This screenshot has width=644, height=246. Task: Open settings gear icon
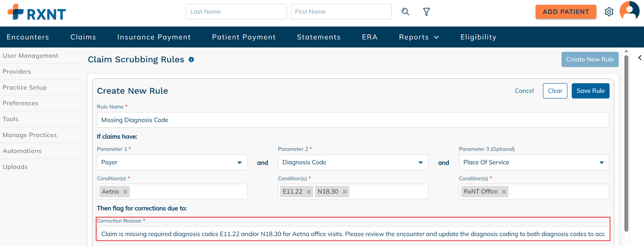click(609, 12)
